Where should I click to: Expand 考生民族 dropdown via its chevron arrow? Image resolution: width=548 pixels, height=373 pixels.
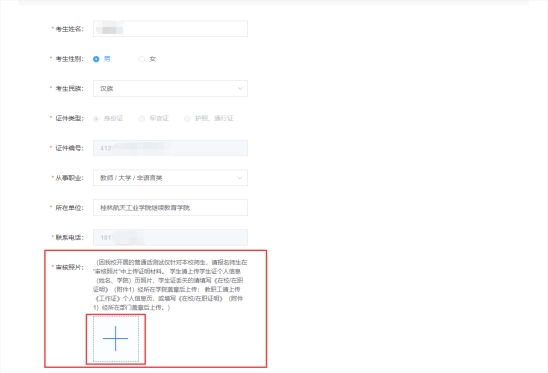[x=240, y=88]
